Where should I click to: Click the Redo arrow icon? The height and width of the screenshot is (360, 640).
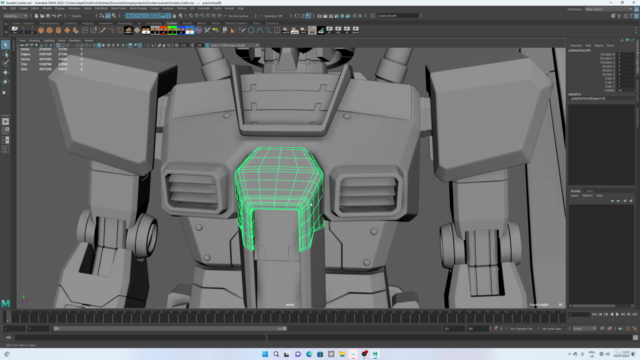pos(59,16)
